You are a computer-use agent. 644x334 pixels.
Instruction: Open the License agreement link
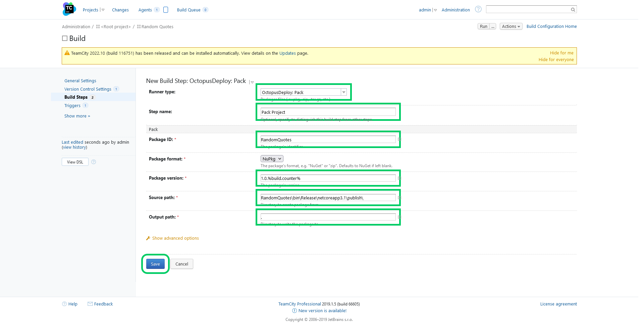[x=558, y=304]
